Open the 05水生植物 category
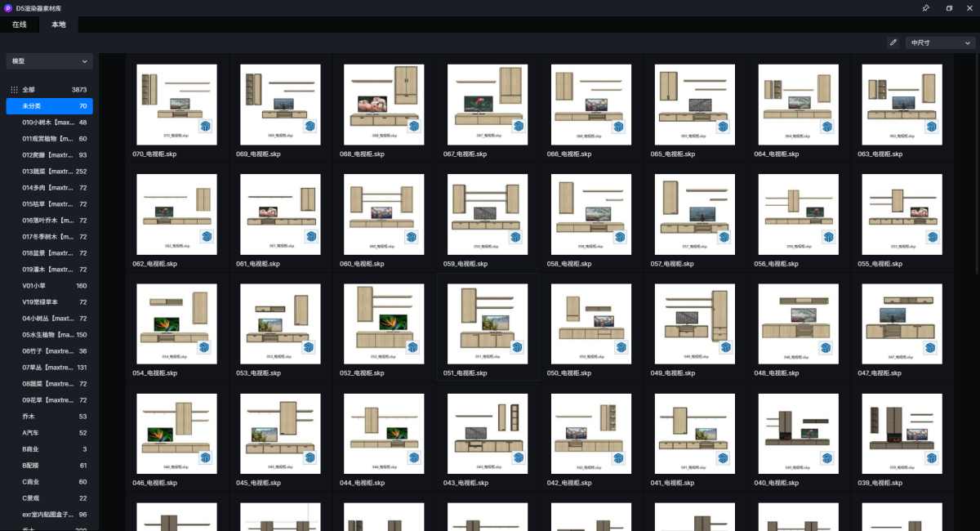 coord(49,335)
